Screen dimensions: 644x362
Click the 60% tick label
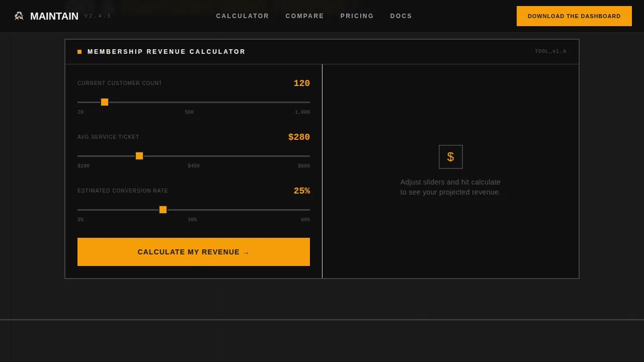click(x=305, y=220)
